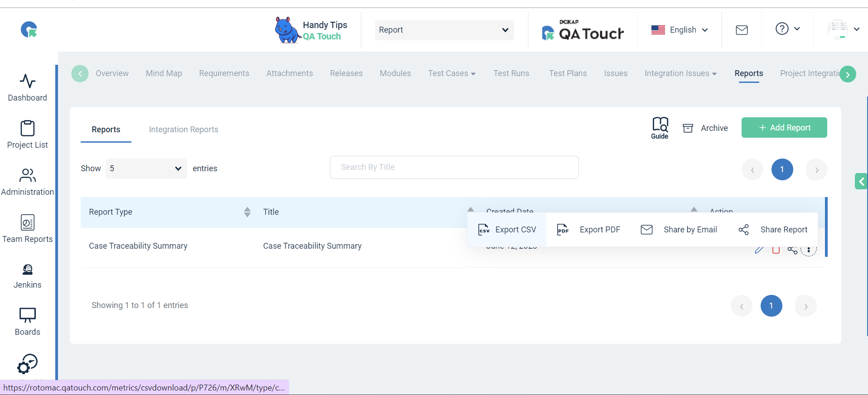Go to Dashboard in the sidebar
The height and width of the screenshot is (395, 868).
tap(28, 88)
